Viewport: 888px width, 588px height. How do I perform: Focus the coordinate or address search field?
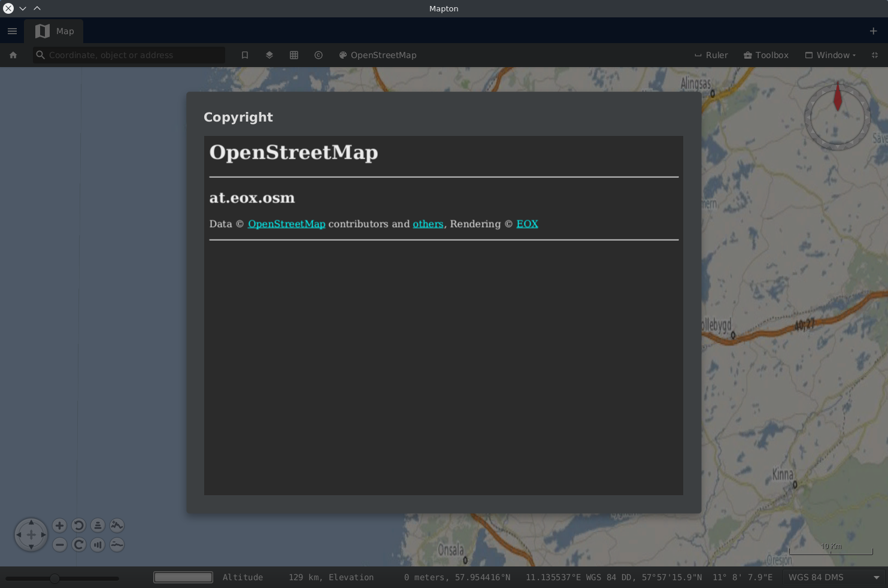(x=129, y=55)
